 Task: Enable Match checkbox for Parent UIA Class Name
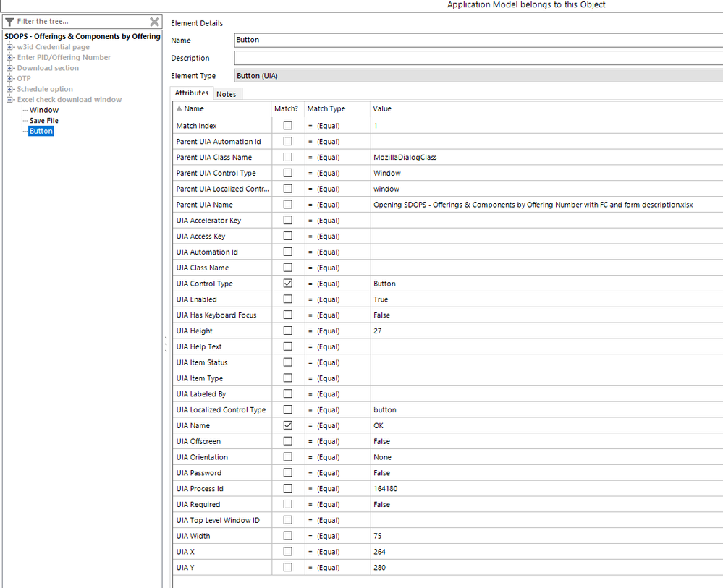pos(288,157)
